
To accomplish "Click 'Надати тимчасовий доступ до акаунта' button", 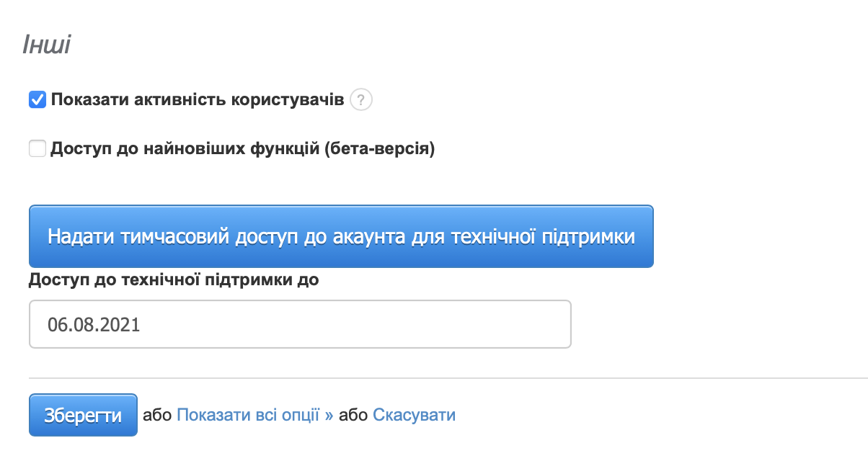I will [340, 236].
